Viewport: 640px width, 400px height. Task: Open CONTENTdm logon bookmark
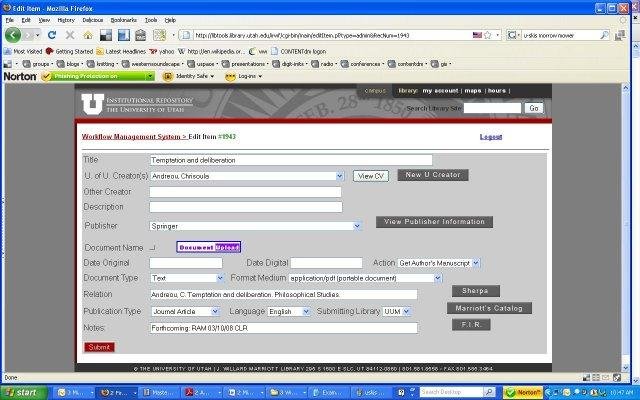(x=298, y=51)
